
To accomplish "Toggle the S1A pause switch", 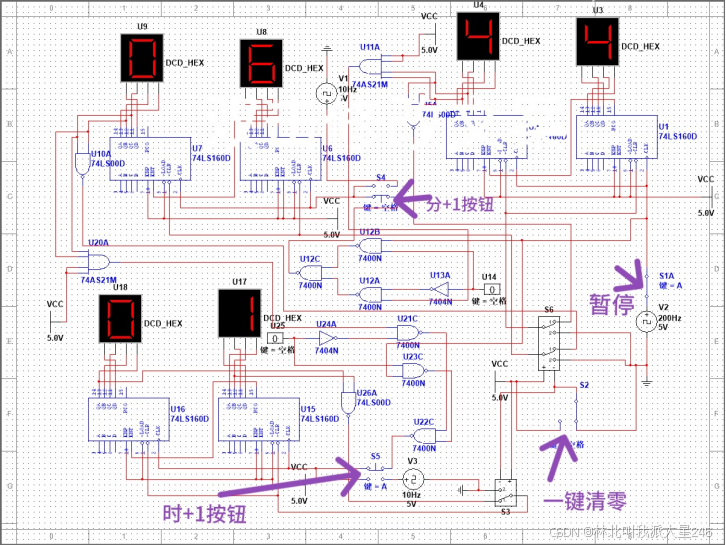I will click(647, 286).
